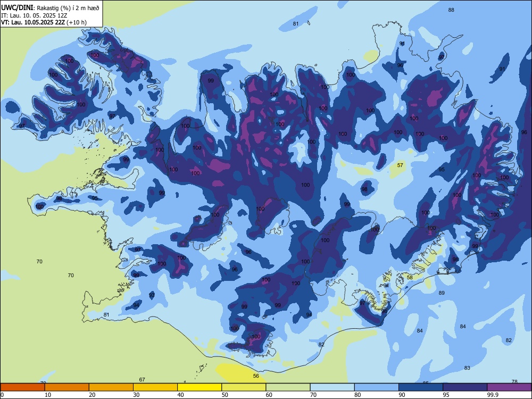The image size is (532, 399).
Task: Click the pale yellow 50–60 legend swatch
Action: pos(244,387)
